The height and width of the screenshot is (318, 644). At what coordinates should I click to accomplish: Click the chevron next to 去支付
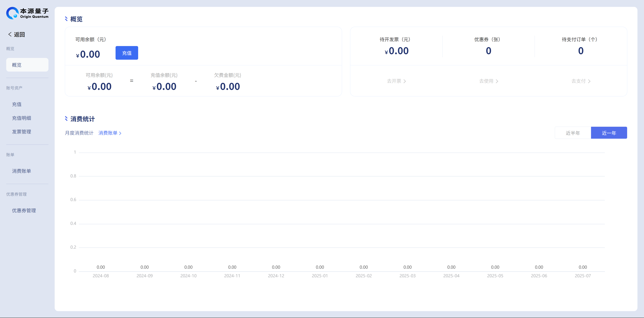click(x=589, y=81)
